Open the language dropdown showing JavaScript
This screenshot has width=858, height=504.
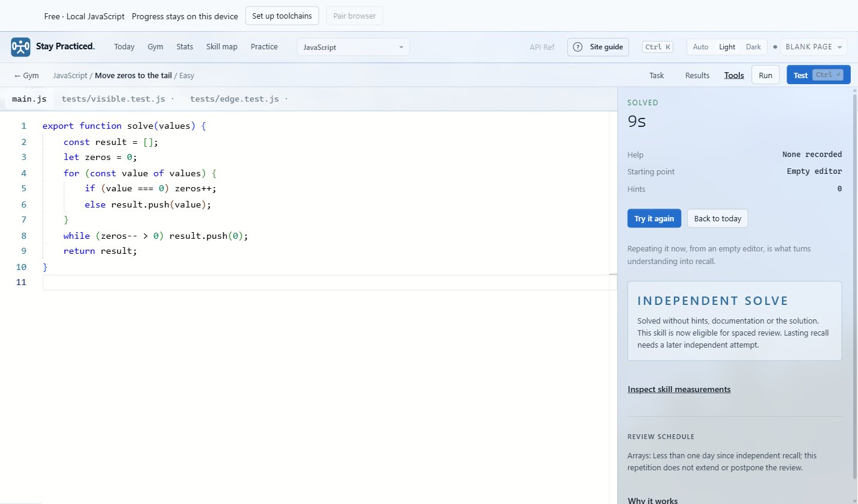pos(353,47)
